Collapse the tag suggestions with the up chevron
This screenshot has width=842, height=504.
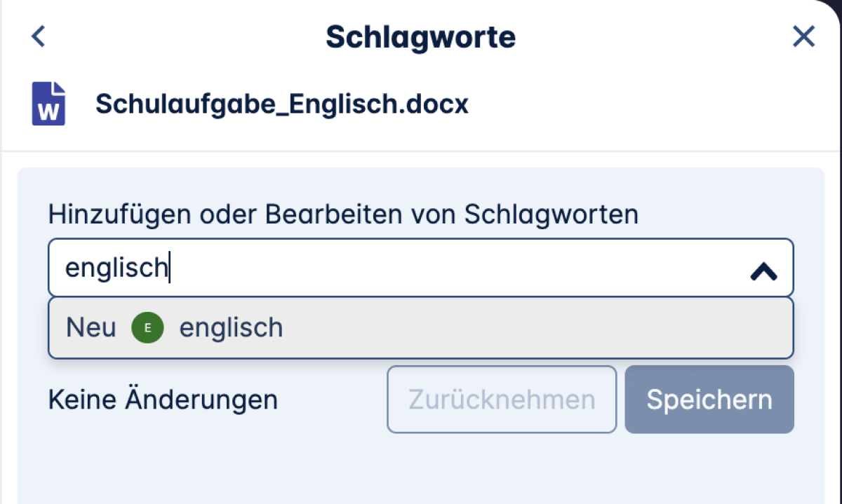click(x=763, y=271)
